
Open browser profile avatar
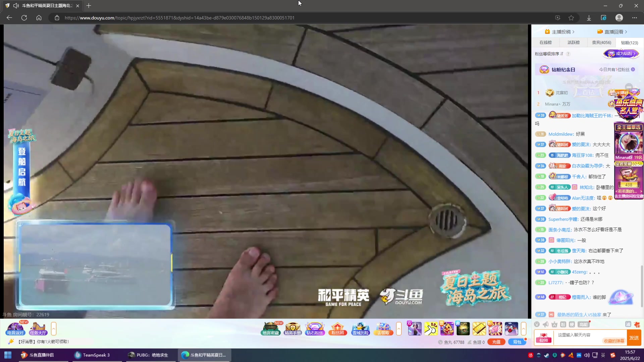(x=619, y=18)
